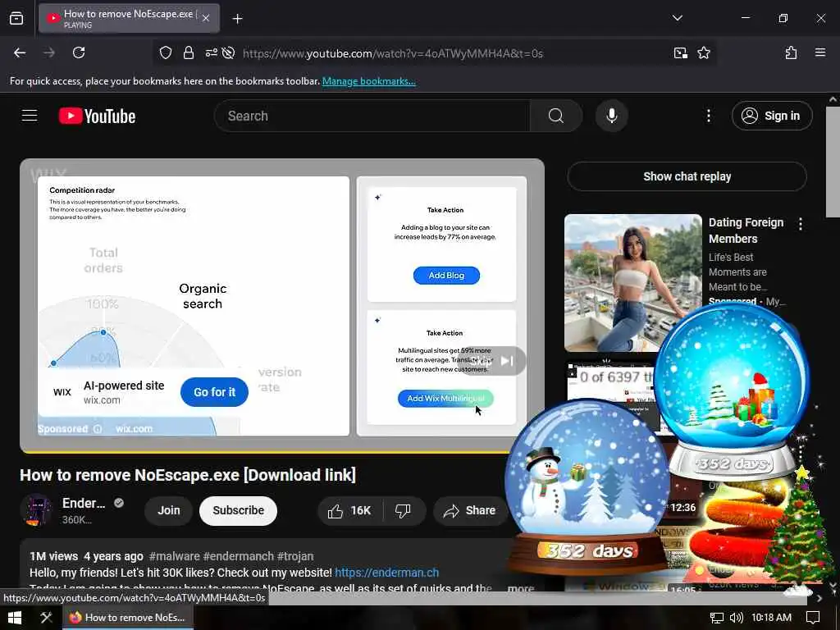Click the autoplay blocked icon
The height and width of the screenshot is (630, 840).
click(x=228, y=53)
